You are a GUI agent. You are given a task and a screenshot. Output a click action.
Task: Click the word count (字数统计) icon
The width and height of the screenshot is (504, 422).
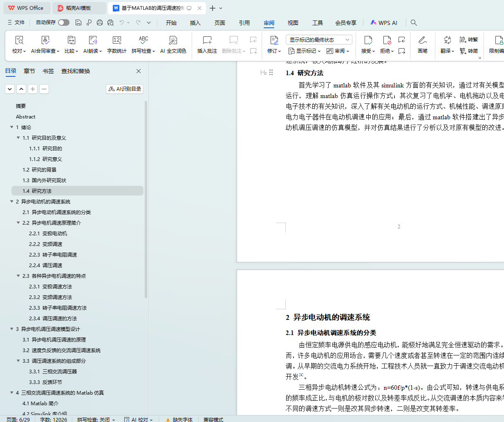[x=116, y=40]
